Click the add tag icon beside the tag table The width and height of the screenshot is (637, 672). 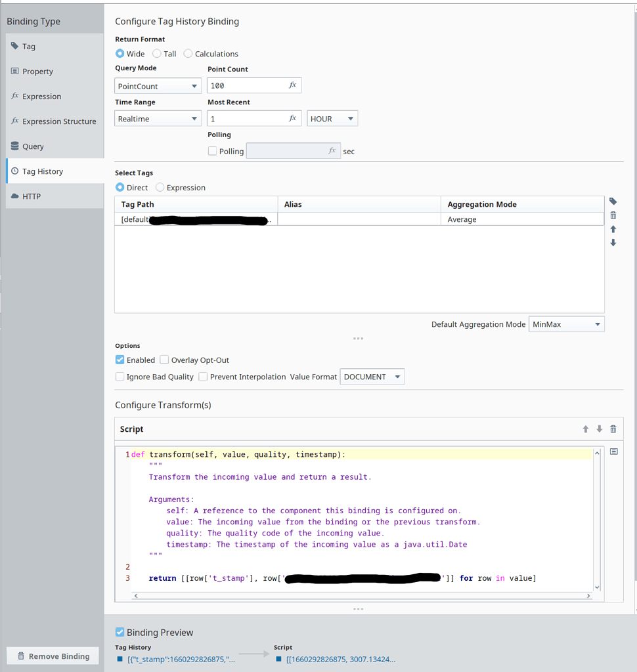[613, 201]
